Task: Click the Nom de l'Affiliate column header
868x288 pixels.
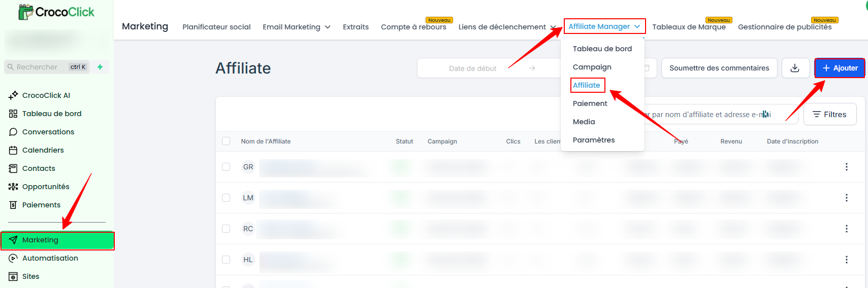Action: pyautogui.click(x=266, y=141)
